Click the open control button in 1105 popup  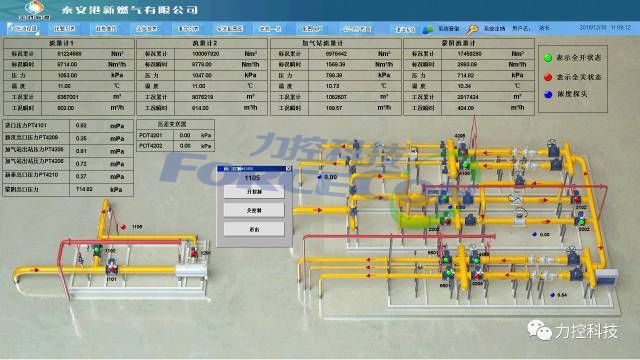[x=254, y=191]
